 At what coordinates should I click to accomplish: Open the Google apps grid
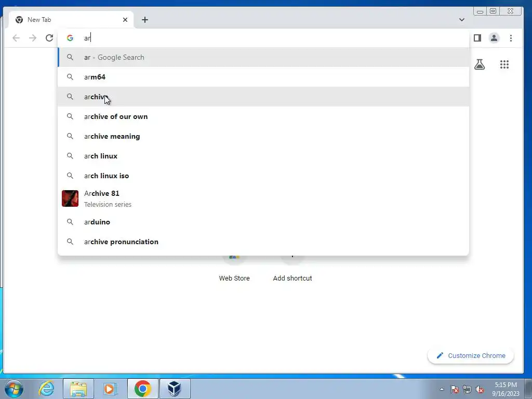coord(504,64)
